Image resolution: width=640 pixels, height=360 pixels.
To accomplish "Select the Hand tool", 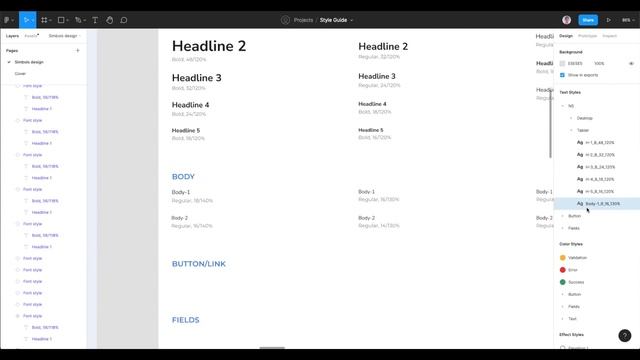I will pyautogui.click(x=109, y=20).
